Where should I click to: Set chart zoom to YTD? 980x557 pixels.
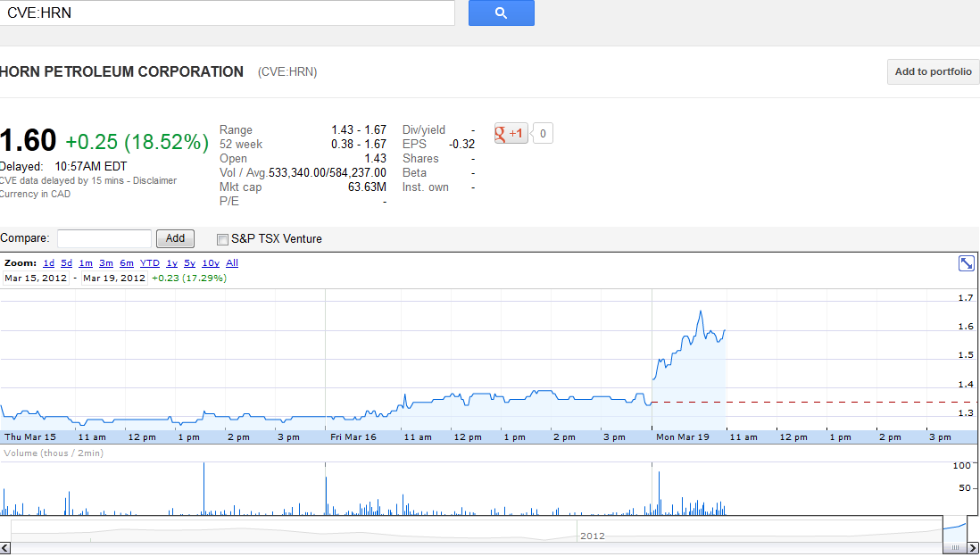tap(150, 263)
